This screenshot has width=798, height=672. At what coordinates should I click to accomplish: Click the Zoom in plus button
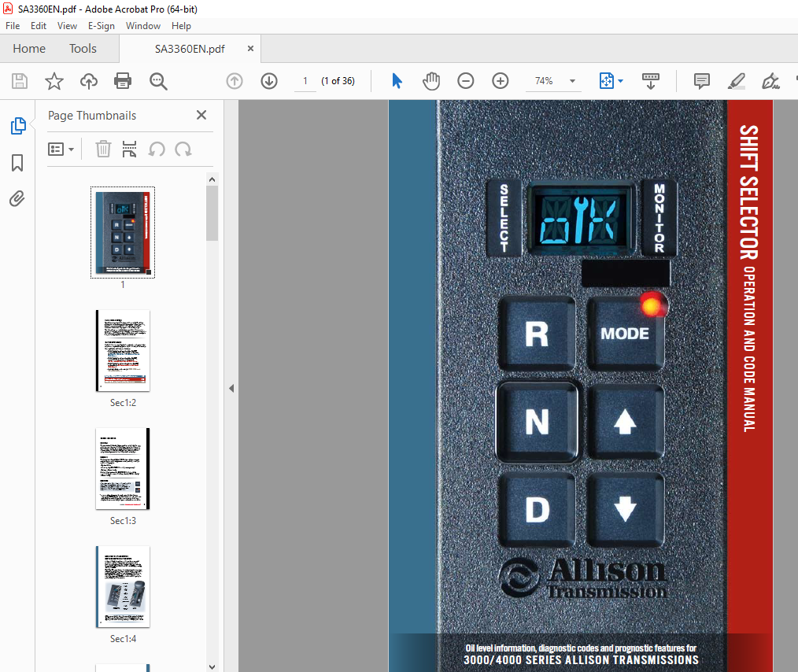point(501,81)
